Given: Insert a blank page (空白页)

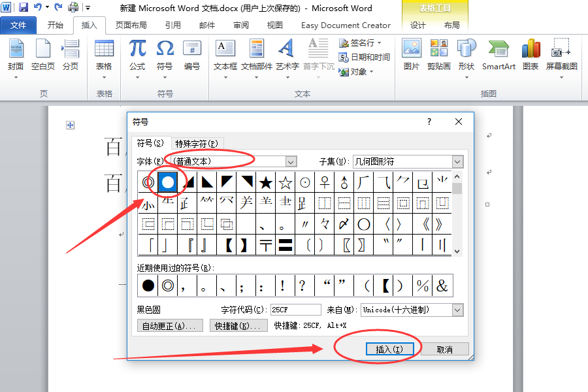Looking at the screenshot, I should point(42,55).
